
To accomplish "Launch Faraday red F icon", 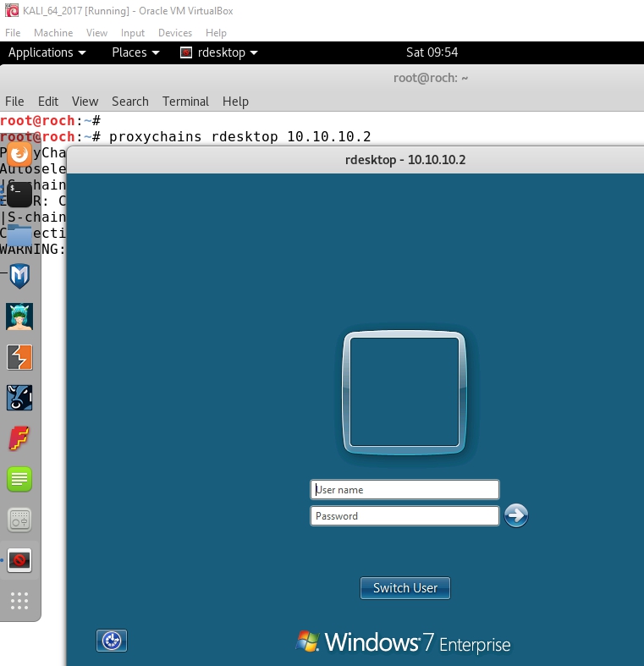I will click(x=19, y=438).
